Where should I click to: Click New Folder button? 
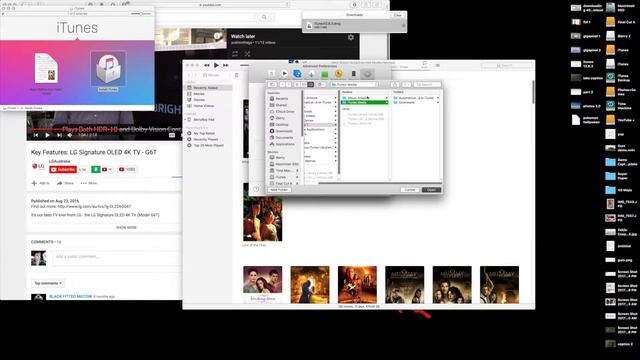[x=279, y=190]
